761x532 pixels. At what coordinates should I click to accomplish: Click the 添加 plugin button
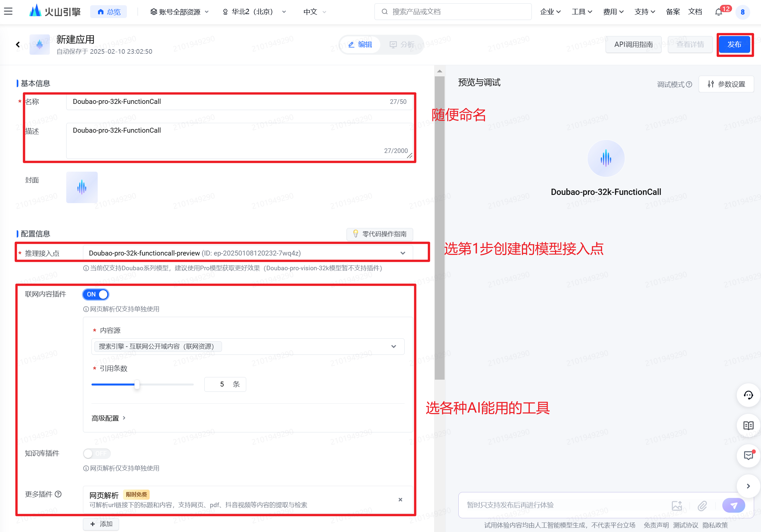101,524
